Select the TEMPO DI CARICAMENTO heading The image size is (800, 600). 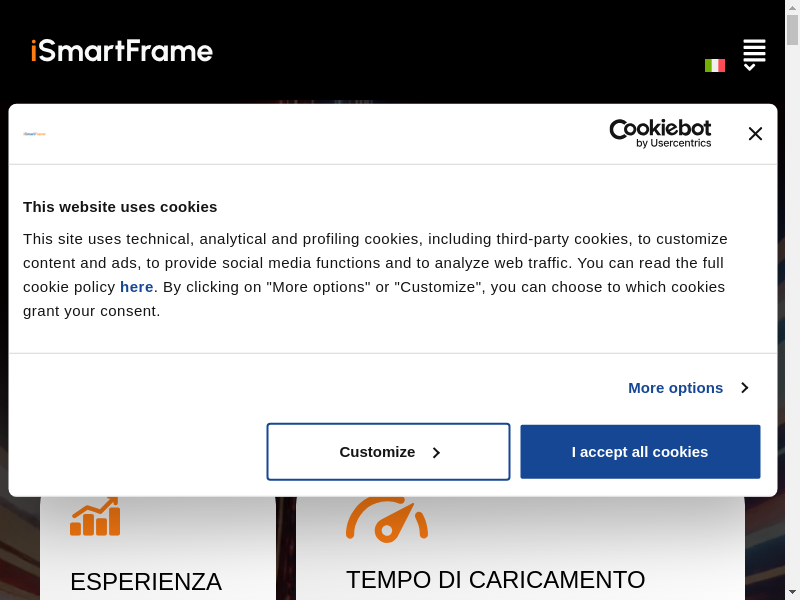(495, 580)
